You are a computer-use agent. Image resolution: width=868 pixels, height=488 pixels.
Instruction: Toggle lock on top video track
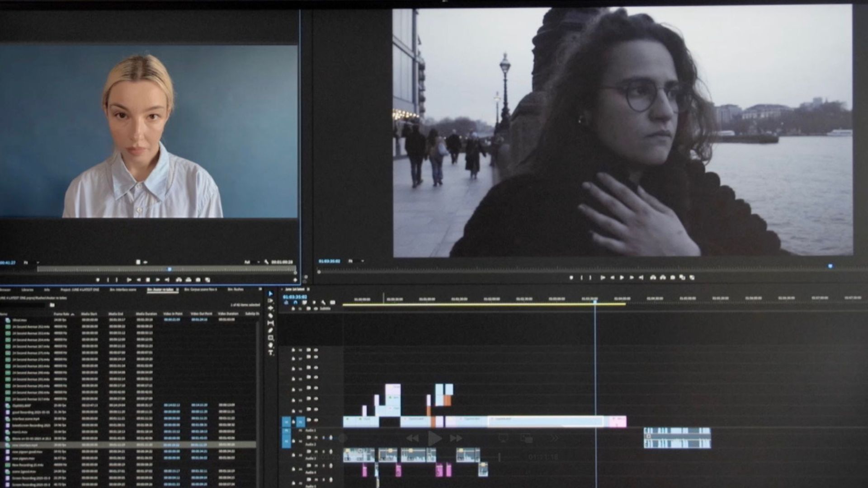point(293,350)
